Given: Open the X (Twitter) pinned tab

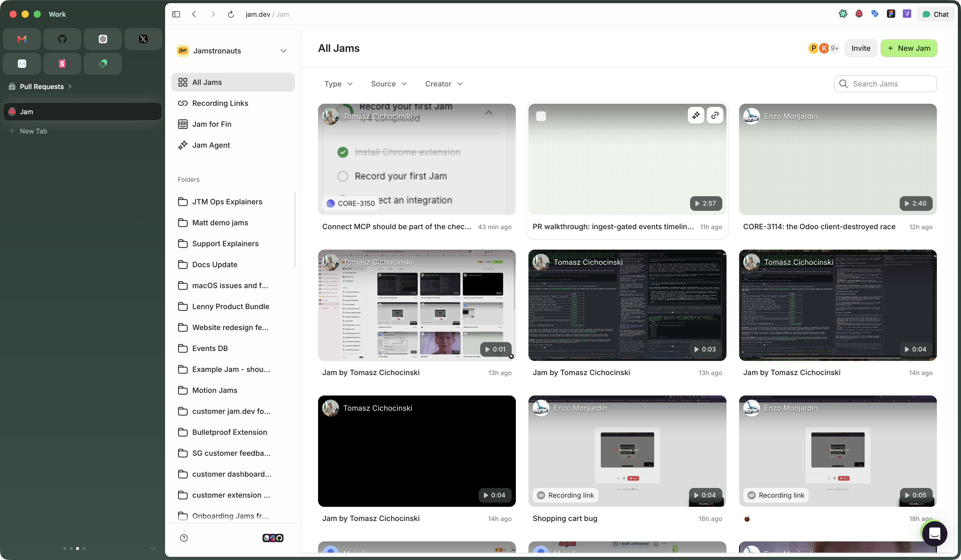Looking at the screenshot, I should 143,39.
